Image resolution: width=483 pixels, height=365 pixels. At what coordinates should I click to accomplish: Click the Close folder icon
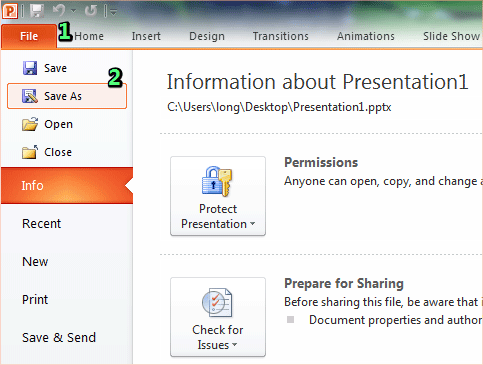[30, 152]
